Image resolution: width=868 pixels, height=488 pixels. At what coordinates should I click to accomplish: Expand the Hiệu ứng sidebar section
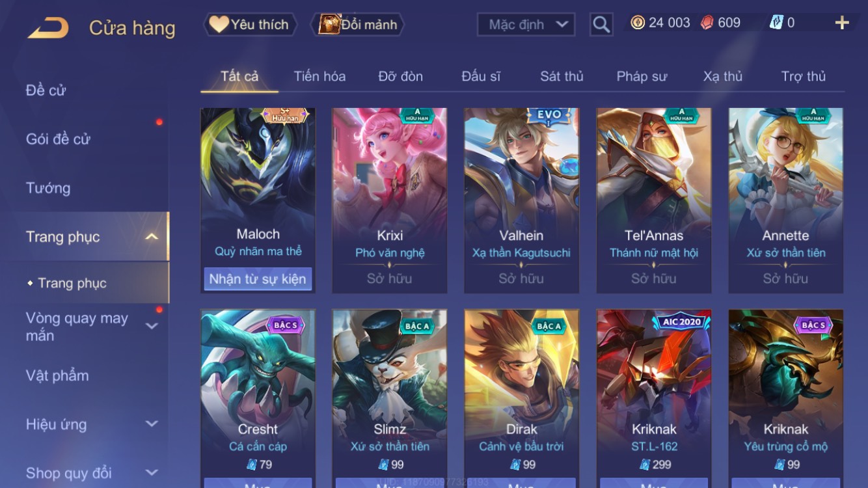pos(152,424)
